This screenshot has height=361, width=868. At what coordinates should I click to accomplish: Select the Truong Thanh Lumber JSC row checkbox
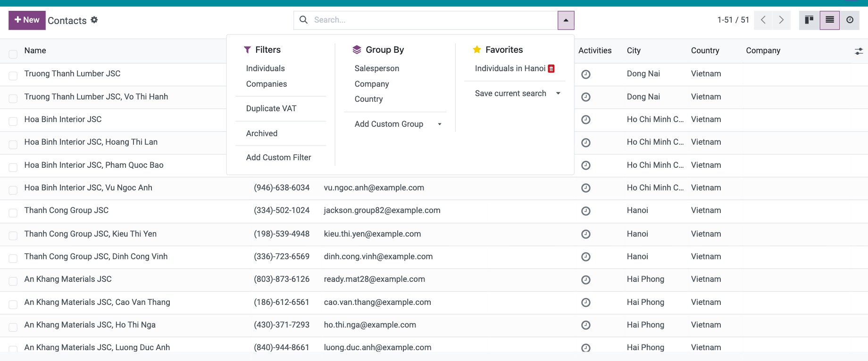tap(13, 76)
